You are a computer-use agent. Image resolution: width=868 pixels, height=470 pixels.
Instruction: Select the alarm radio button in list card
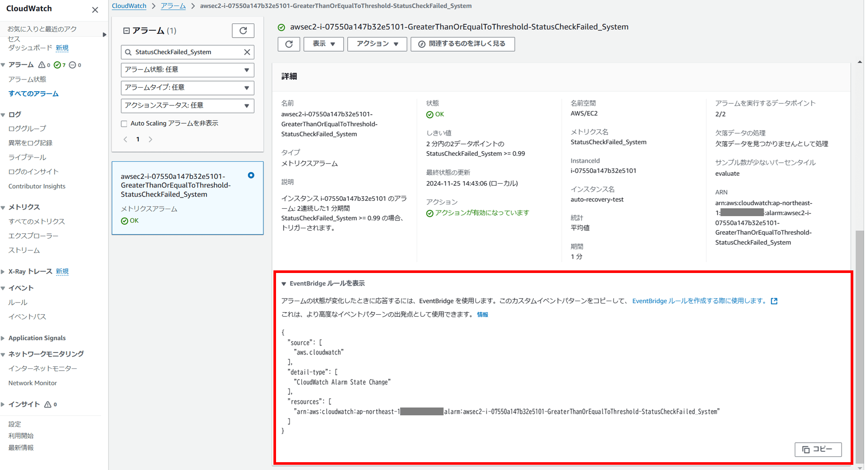point(251,175)
